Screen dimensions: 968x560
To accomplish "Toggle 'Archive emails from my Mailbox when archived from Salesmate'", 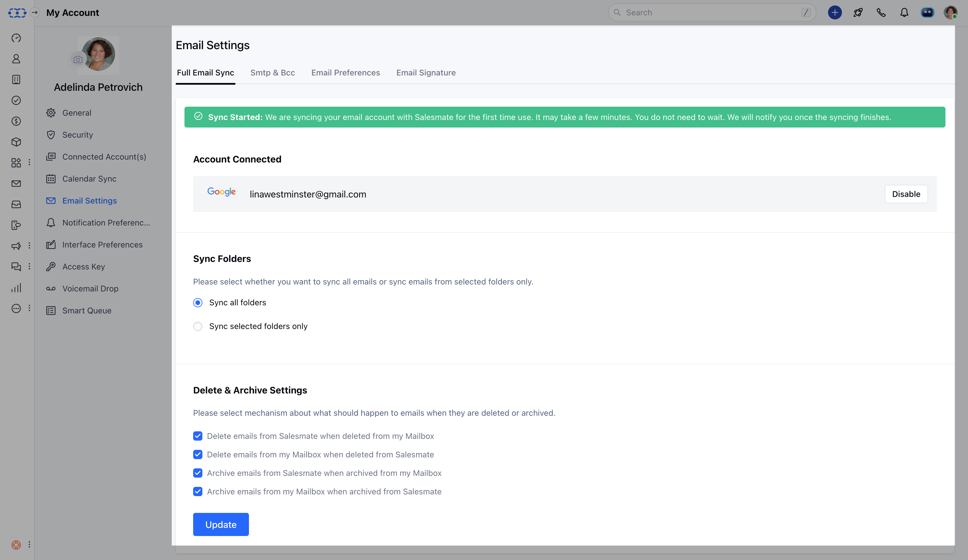I will point(198,492).
